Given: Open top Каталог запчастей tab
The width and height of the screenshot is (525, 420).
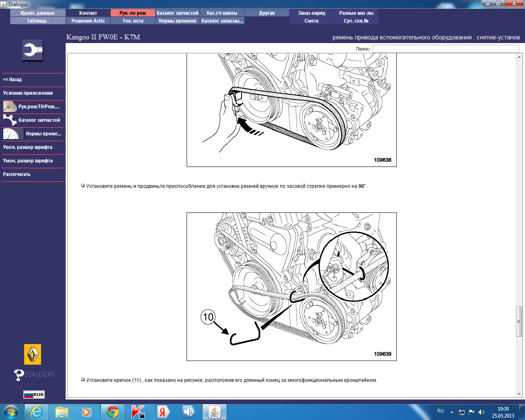Looking at the screenshot, I should coord(178,13).
